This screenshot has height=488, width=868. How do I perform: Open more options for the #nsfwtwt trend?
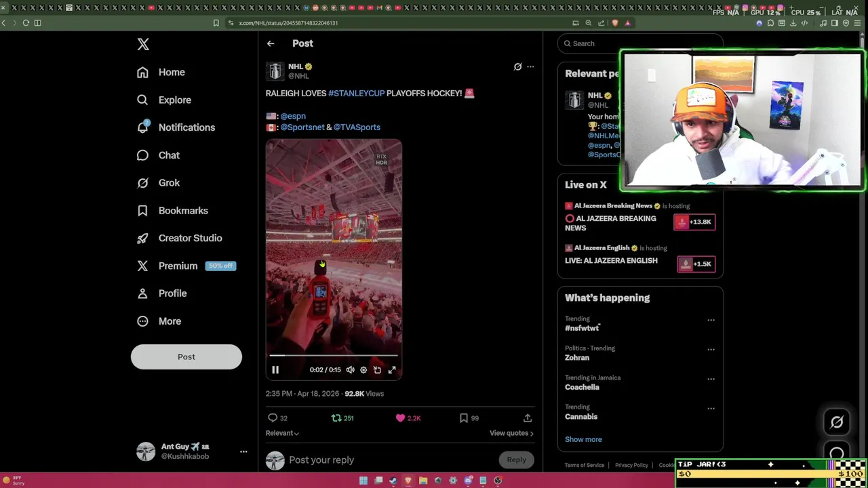(711, 320)
